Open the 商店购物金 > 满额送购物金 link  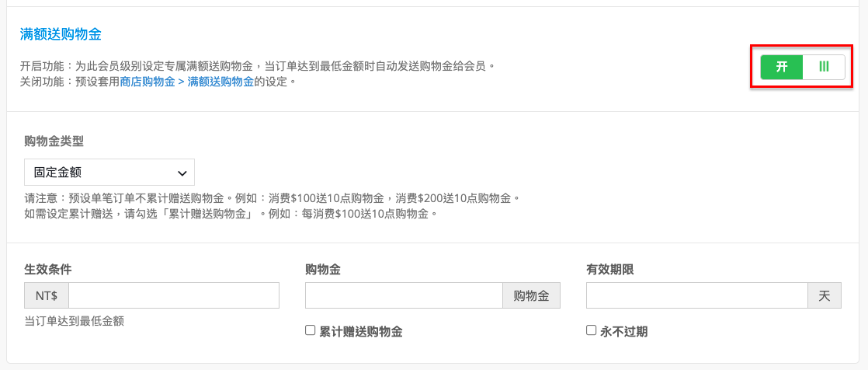coord(186,82)
